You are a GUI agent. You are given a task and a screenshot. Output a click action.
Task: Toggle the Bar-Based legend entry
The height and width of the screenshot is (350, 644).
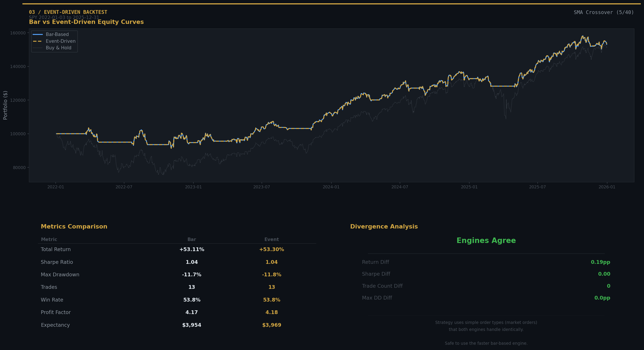coord(57,34)
